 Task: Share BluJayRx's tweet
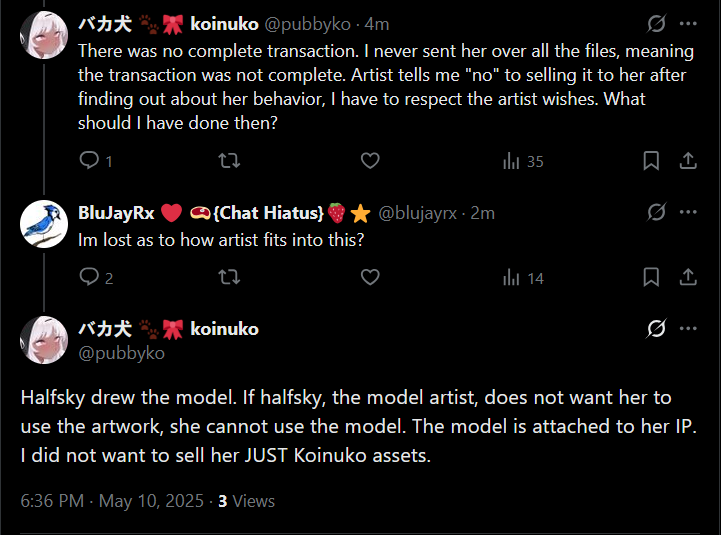(x=688, y=277)
